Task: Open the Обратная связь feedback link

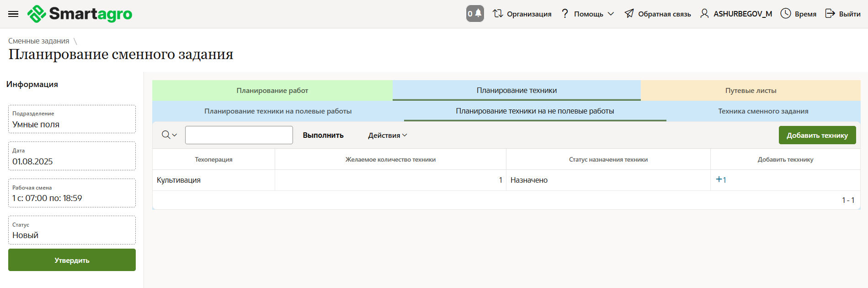Action: click(x=658, y=14)
